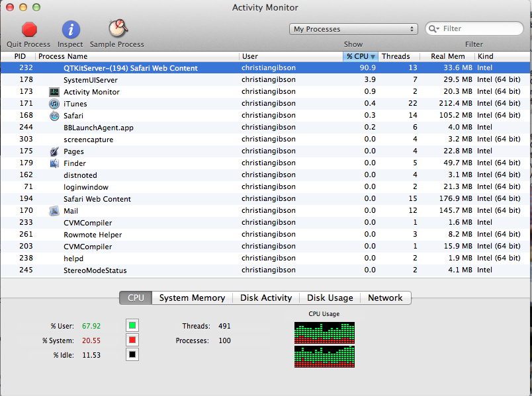Switch to the CPU tab
532x396 pixels.
tap(136, 297)
